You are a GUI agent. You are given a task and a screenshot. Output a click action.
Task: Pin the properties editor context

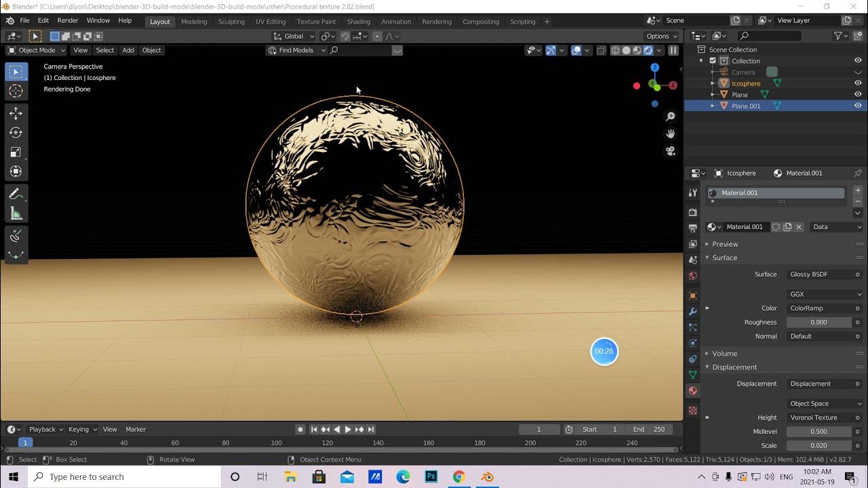[858, 173]
